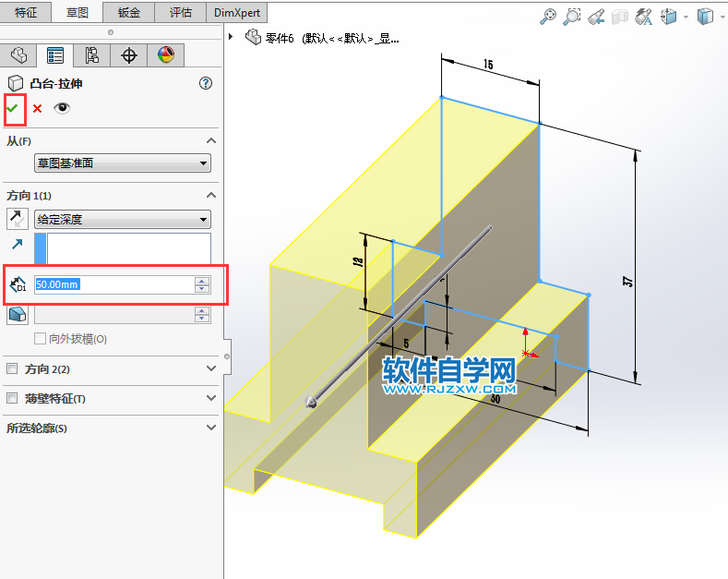
Task: Click the direction of extrusion arrow icon
Action: (x=18, y=244)
